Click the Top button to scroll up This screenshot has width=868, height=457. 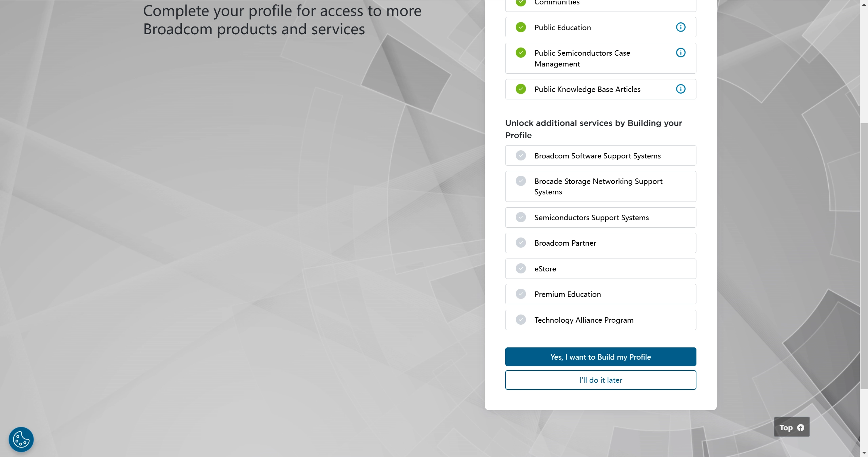coord(786,427)
